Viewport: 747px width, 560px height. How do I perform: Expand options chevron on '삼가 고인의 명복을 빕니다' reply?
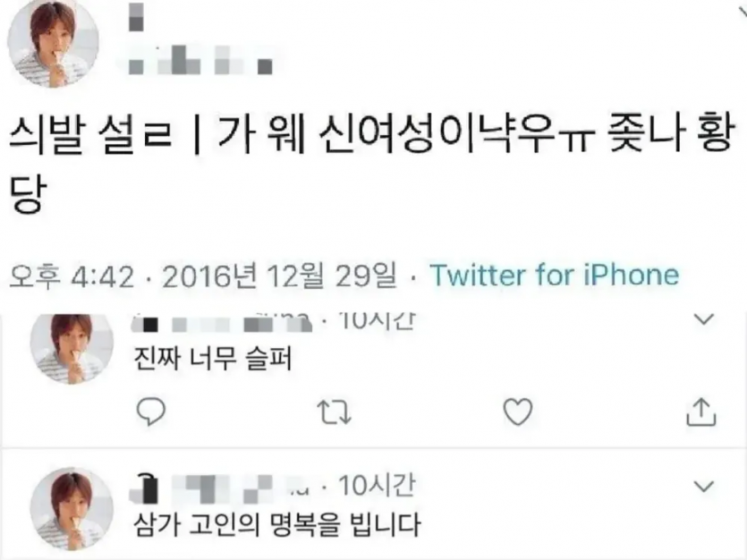pos(704,486)
